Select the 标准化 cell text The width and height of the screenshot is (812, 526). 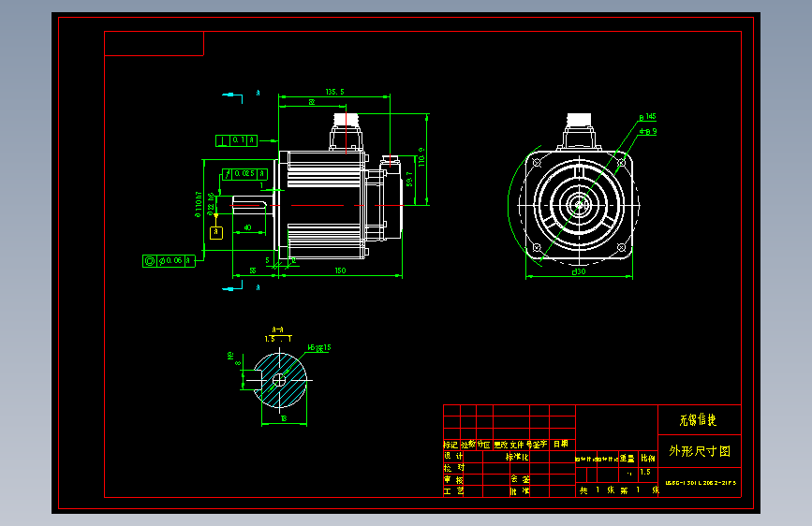click(517, 457)
